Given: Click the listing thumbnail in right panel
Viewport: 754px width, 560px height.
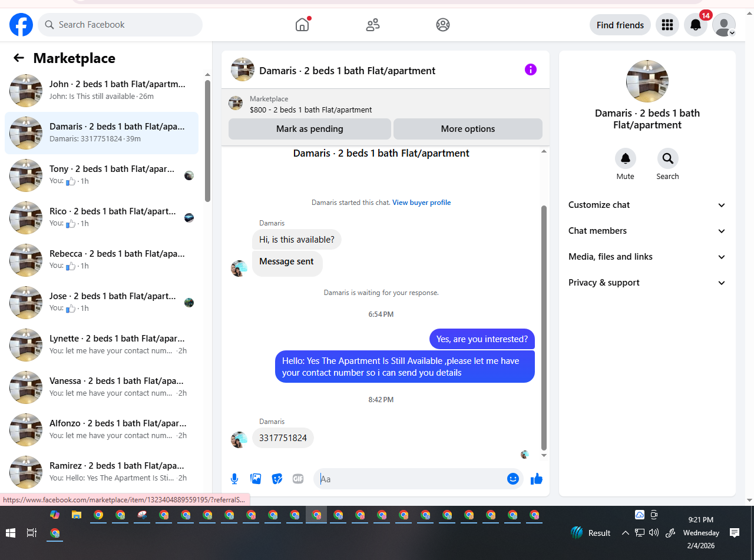Looking at the screenshot, I should tap(647, 81).
